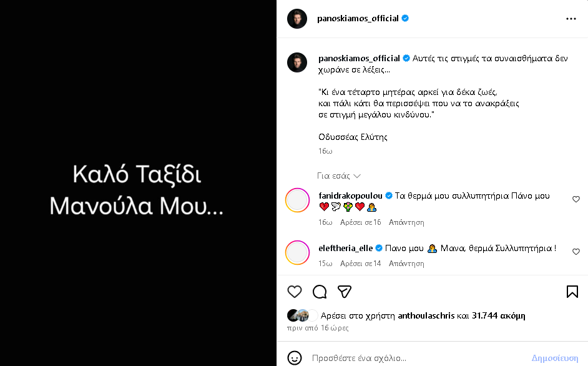Screen dimensions: 588x366
Task: Open fanidrakopoulou's profile avatar
Action: 298,200
